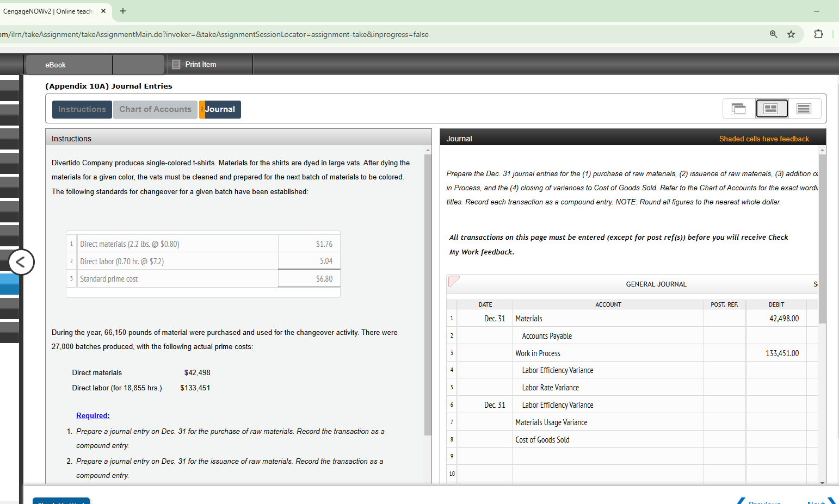The image size is (839, 504).
Task: Click the Instructions panel scrollbar
Action: (428, 294)
